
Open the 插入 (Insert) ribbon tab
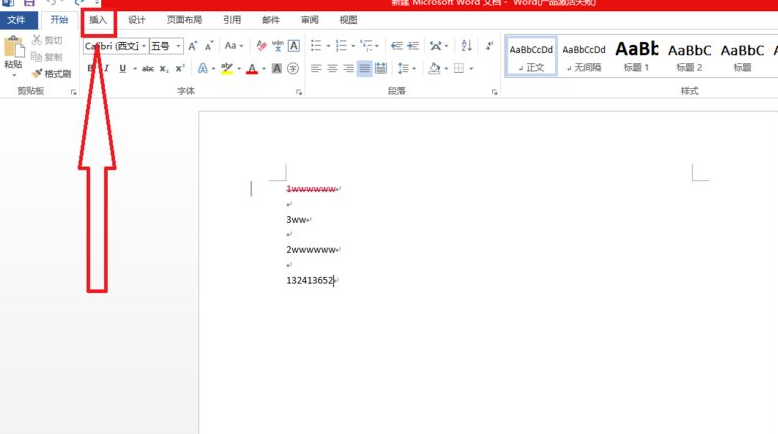pyautogui.click(x=98, y=20)
